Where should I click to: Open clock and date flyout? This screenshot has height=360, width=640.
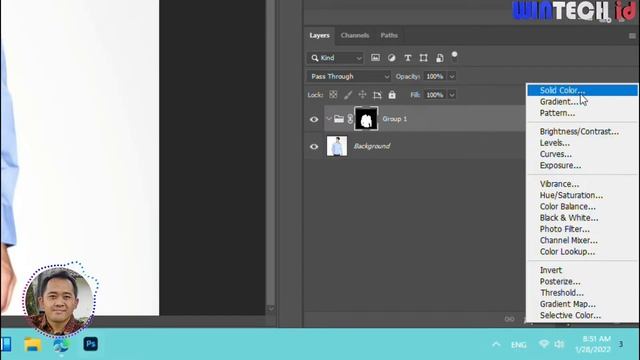point(593,344)
